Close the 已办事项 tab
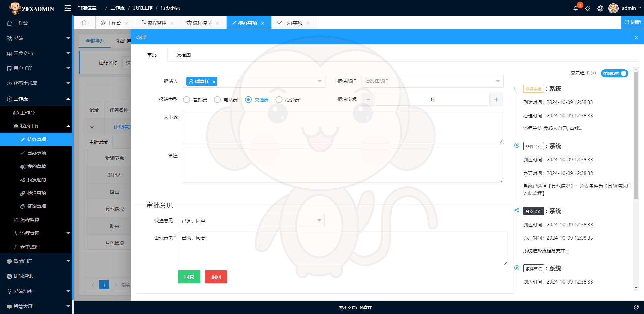 (x=308, y=23)
